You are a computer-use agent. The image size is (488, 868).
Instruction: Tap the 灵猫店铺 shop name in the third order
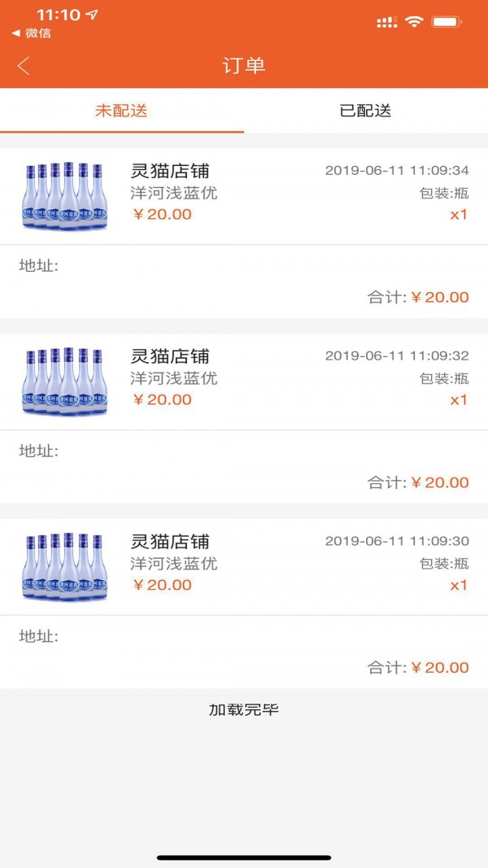[170, 542]
